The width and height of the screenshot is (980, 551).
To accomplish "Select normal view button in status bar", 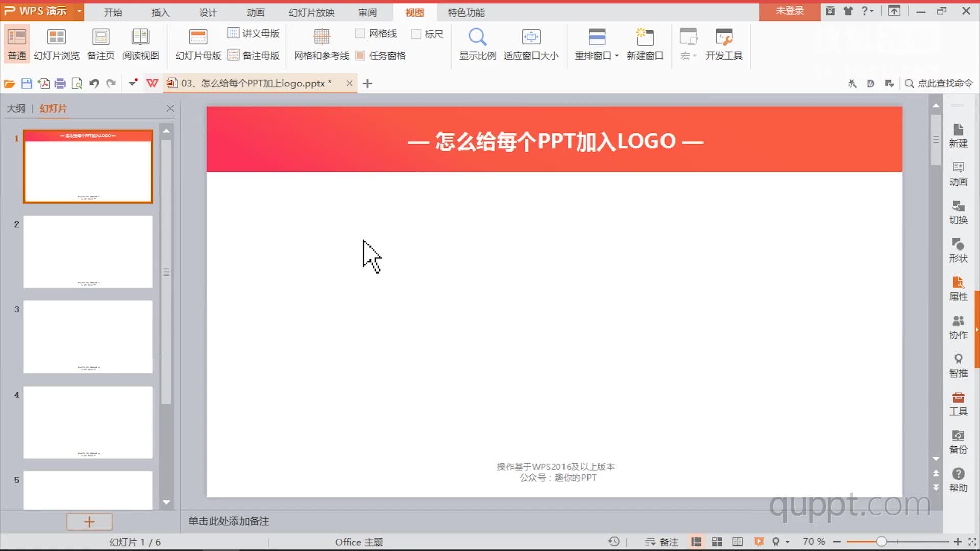I will coord(696,542).
